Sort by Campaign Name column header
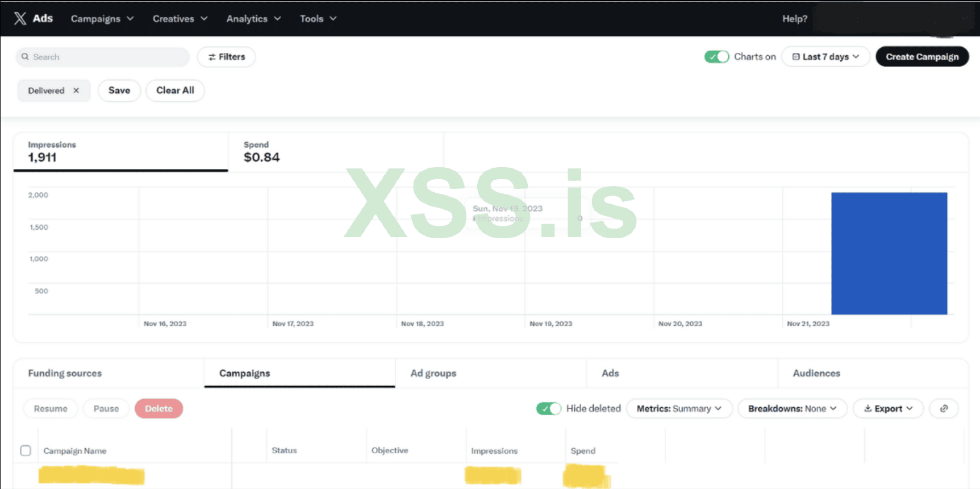 pyautogui.click(x=75, y=451)
